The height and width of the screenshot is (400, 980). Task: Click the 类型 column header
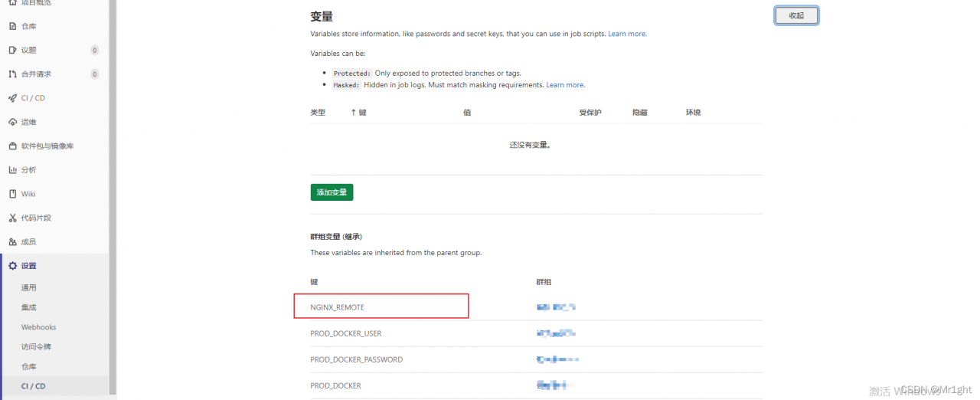318,113
